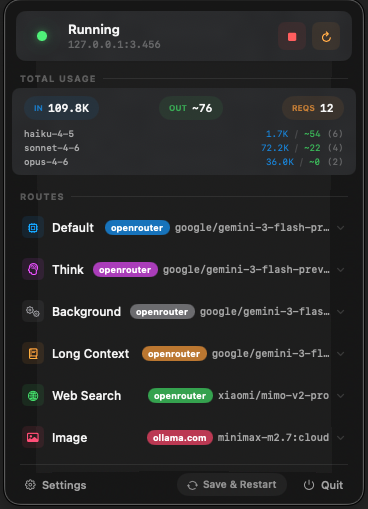
Task: Click the Save & Restart circular arrows icon
Action: (x=192, y=485)
